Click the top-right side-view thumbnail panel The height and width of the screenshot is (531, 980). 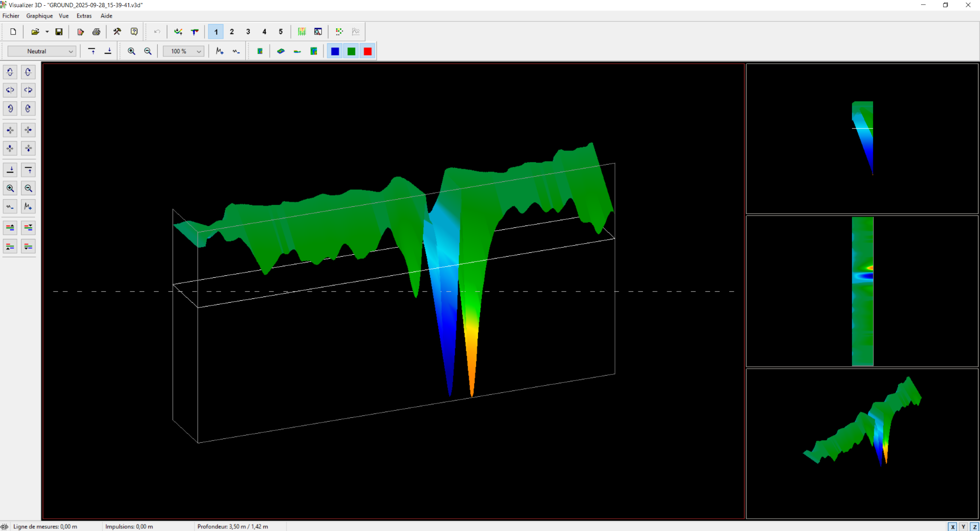(x=862, y=139)
